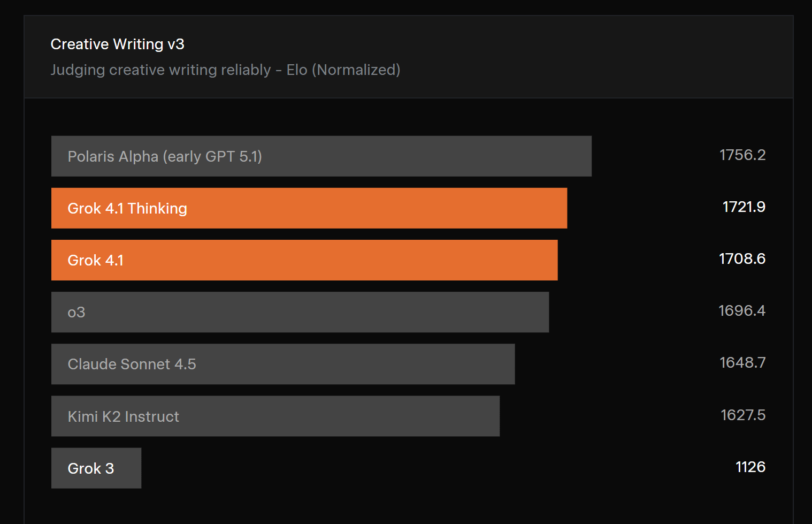Click the 'Creative Writing v3' chart title
The image size is (812, 524).
tap(117, 44)
